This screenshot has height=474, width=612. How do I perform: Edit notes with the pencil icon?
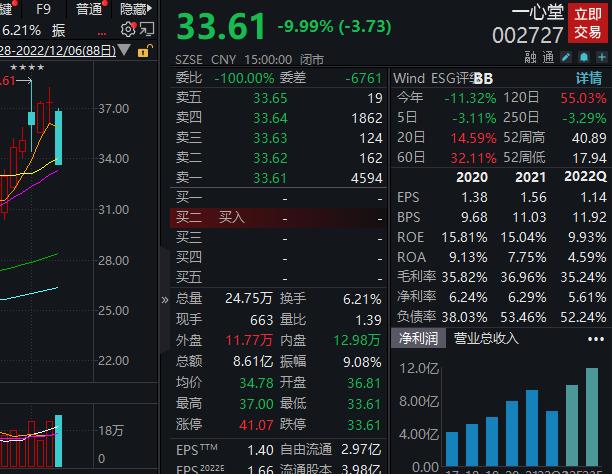[x=566, y=58]
